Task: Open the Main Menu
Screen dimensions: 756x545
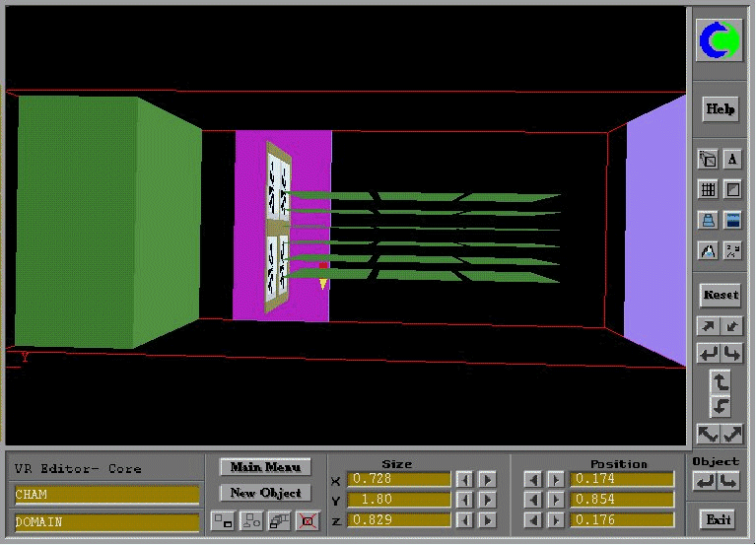Action: (x=264, y=467)
